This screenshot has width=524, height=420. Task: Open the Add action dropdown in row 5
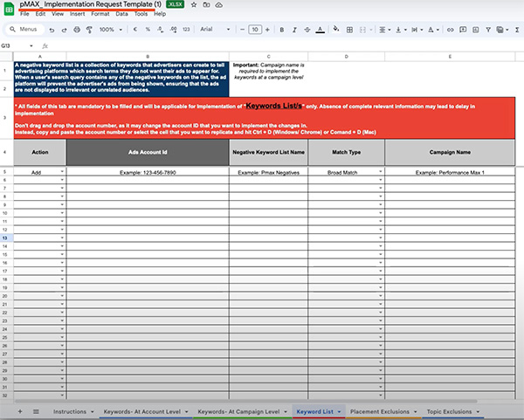[x=62, y=172]
